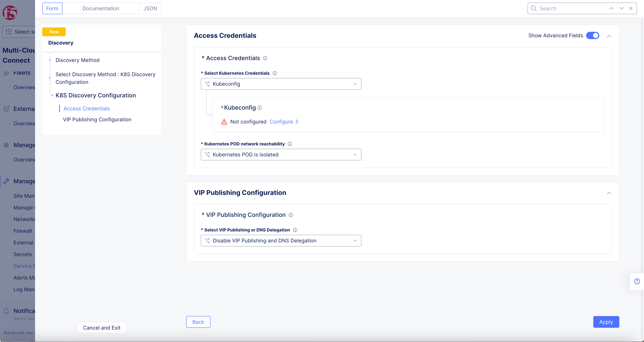Screen dimensions: 644x342
Task: Switch to the Documentation tab
Action: coord(101,9)
